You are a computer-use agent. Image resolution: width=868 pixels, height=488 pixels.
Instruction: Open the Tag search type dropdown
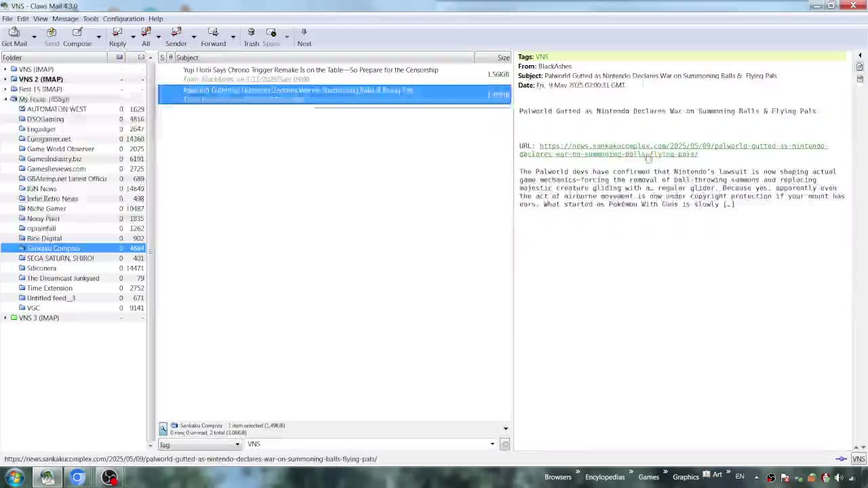tap(199, 445)
